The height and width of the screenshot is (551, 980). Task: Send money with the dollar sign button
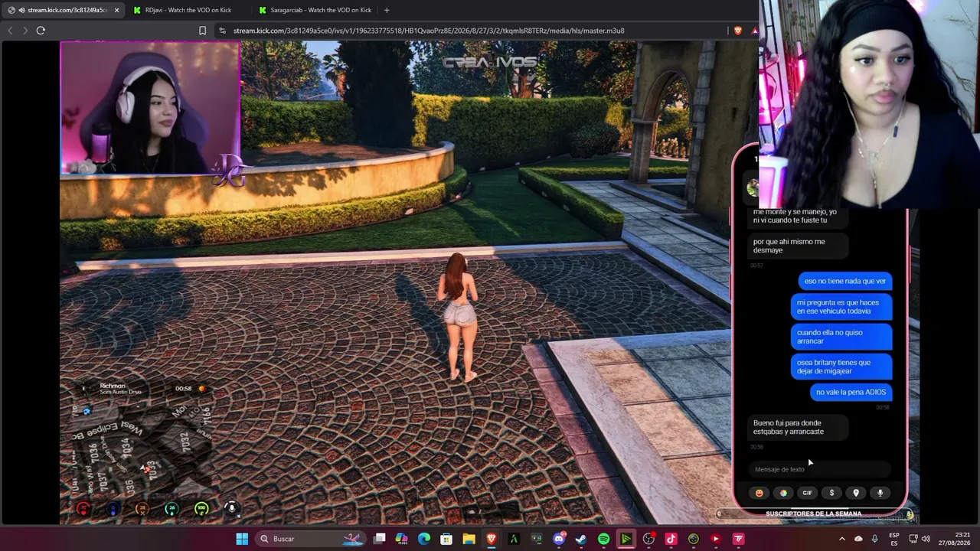point(831,493)
